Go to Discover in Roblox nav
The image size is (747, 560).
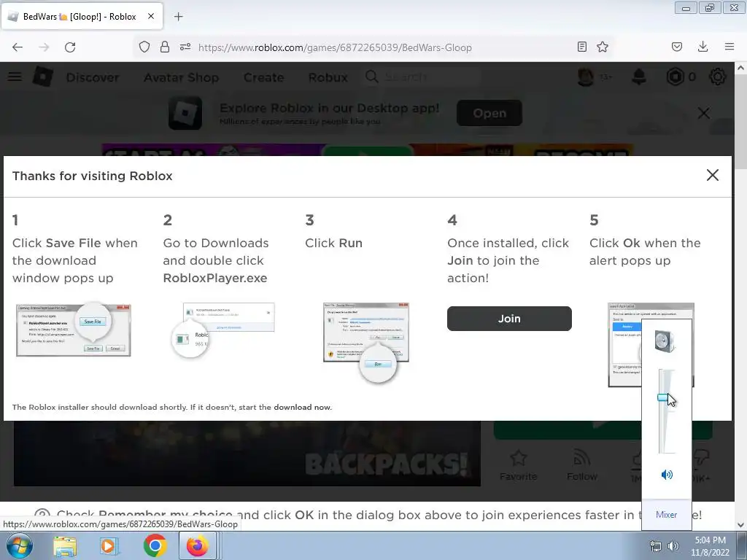click(x=93, y=77)
